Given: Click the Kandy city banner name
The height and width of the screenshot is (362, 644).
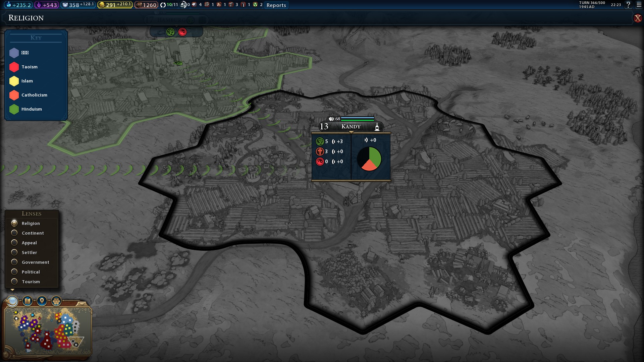Looking at the screenshot, I should (x=351, y=126).
